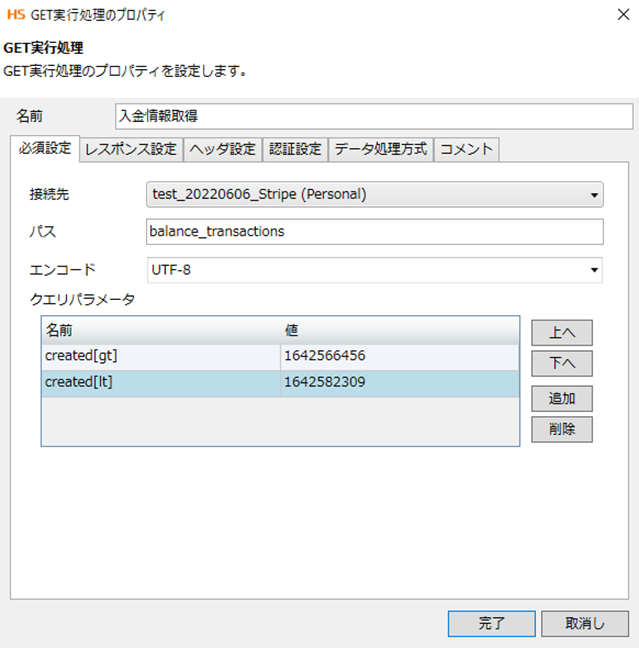Open the 認証設定 tab
The width and height of the screenshot is (639, 648).
pyautogui.click(x=295, y=150)
